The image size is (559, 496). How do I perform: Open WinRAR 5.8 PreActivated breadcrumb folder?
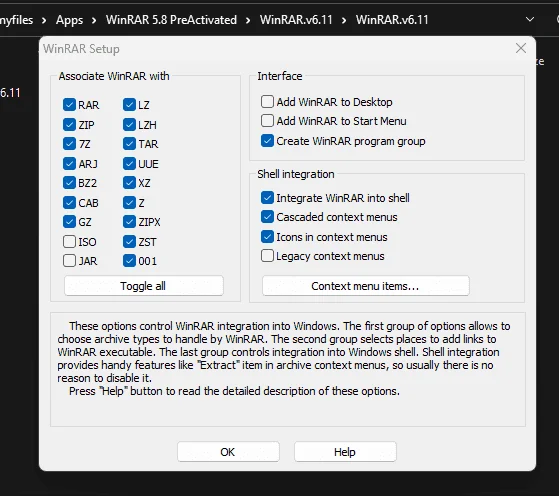(171, 20)
